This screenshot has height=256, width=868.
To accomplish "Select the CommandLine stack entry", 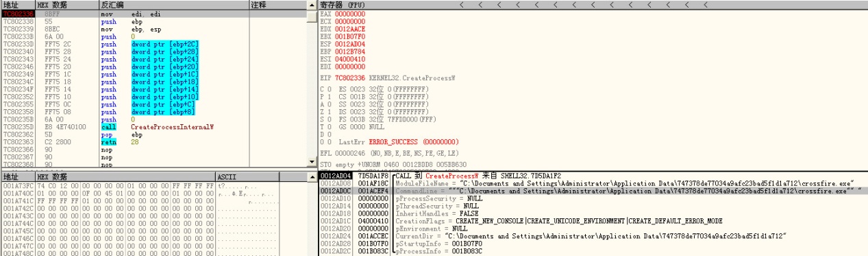I will click(593, 191).
